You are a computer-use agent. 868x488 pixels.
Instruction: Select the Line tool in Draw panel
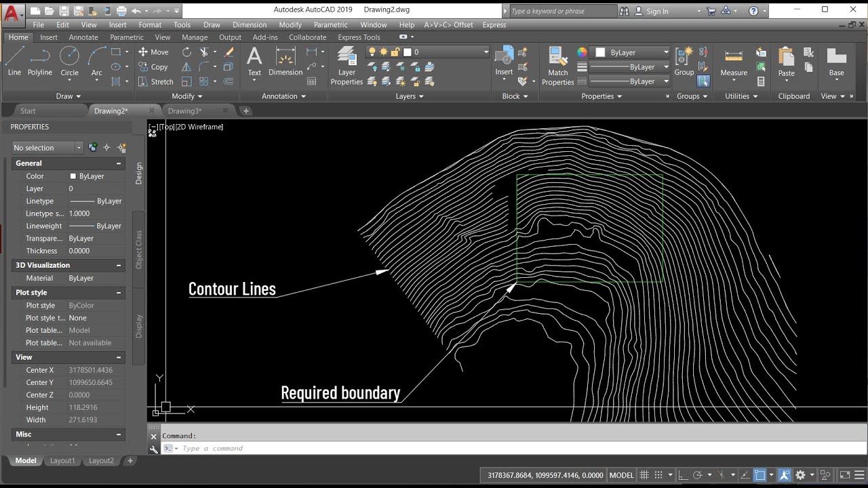point(14,61)
